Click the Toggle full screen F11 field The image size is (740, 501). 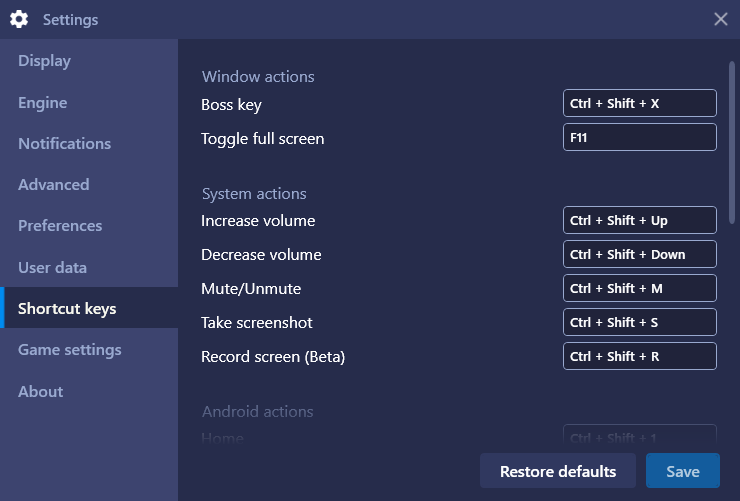coord(639,137)
